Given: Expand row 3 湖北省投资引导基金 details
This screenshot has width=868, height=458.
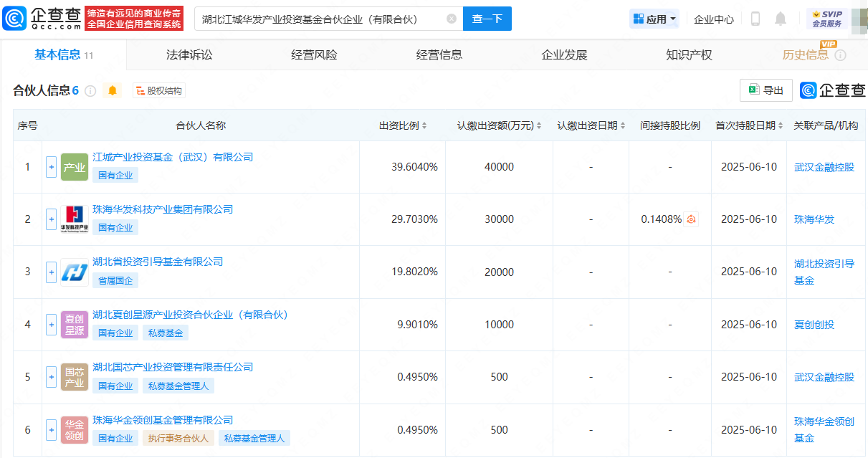Looking at the screenshot, I should [x=51, y=272].
